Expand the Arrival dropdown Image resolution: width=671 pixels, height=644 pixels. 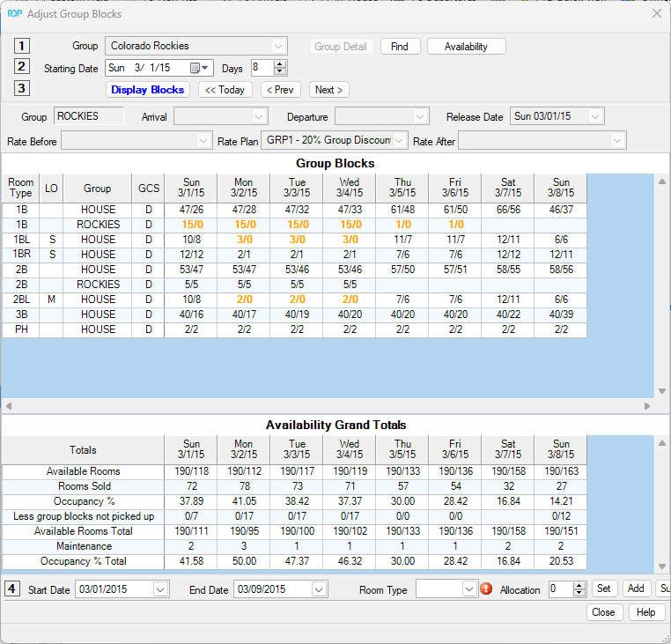(259, 116)
